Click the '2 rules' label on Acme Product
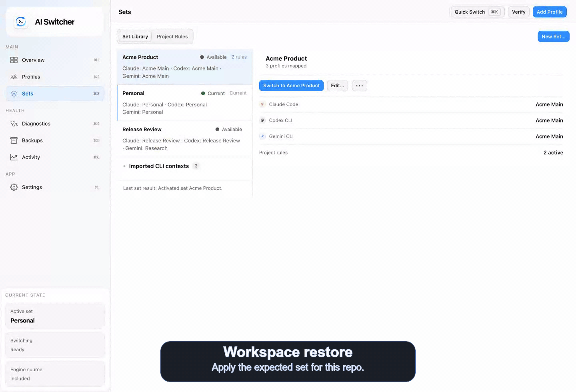This screenshot has height=392, width=576. pos(239,57)
